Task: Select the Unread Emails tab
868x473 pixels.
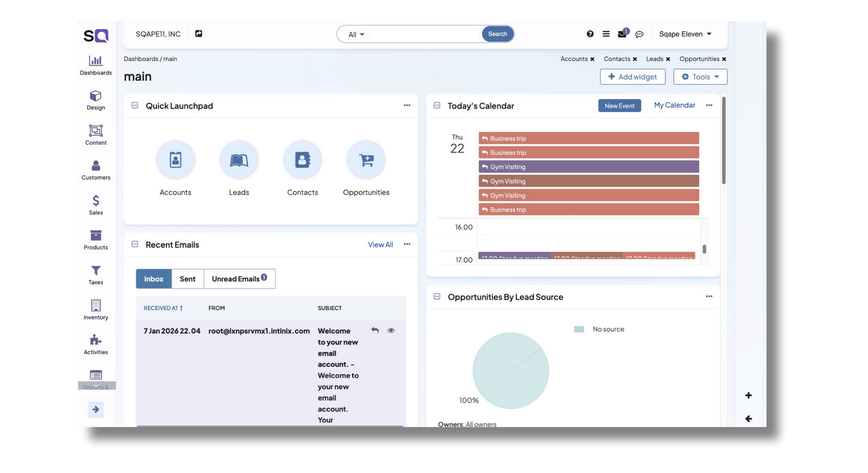Action: [239, 279]
